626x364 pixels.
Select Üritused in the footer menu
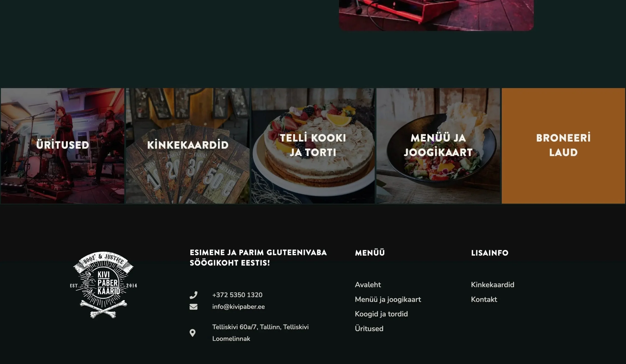(369, 329)
